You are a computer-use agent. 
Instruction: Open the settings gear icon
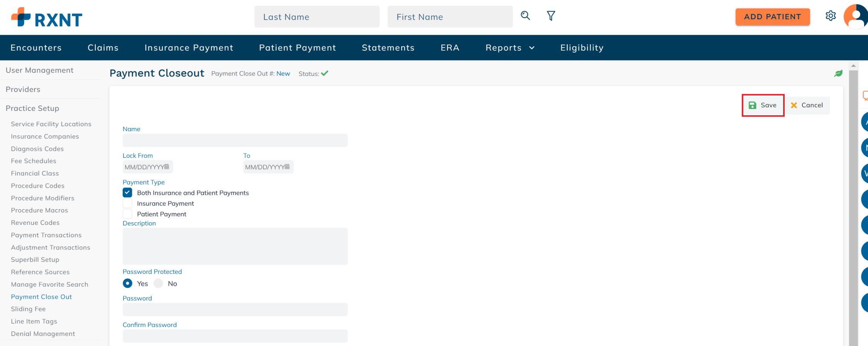tap(831, 16)
